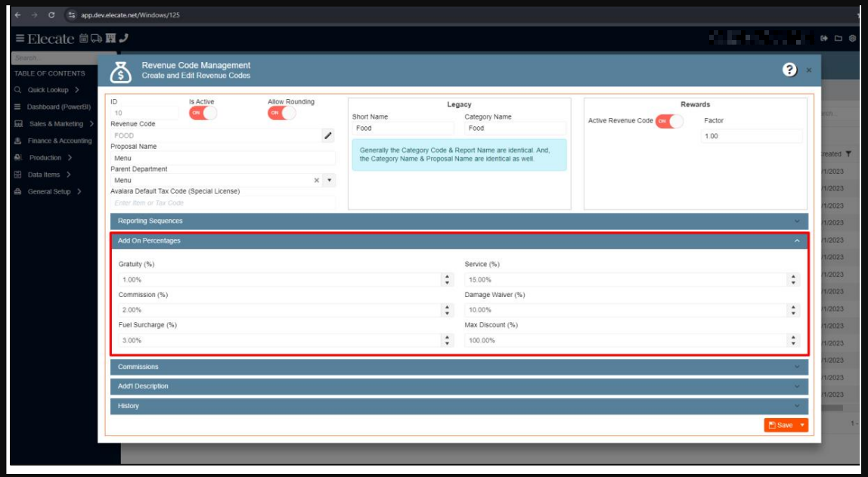Click the calendar icon beside Elecate logo

coord(83,39)
